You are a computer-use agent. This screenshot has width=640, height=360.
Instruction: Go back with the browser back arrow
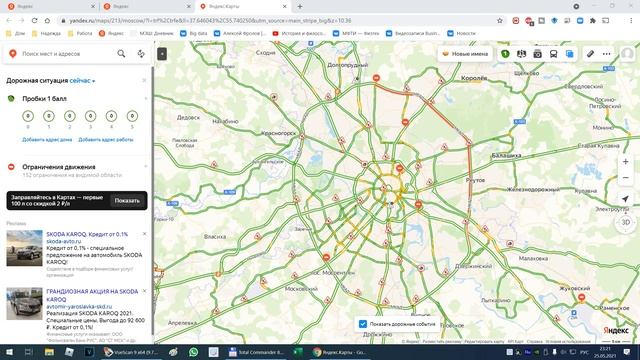tap(9, 20)
